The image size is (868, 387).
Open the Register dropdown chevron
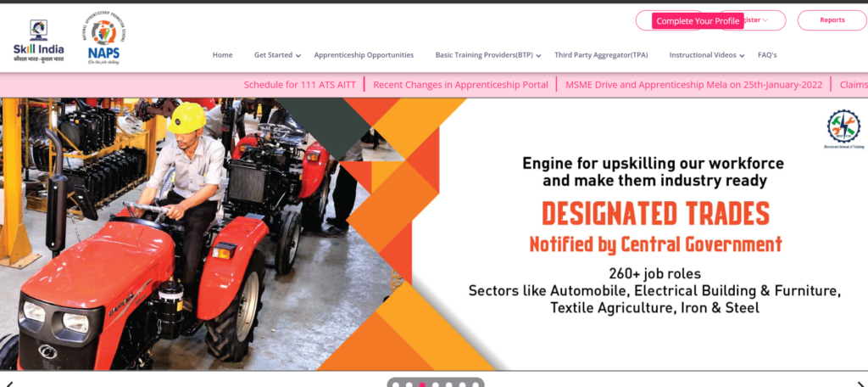point(765,20)
